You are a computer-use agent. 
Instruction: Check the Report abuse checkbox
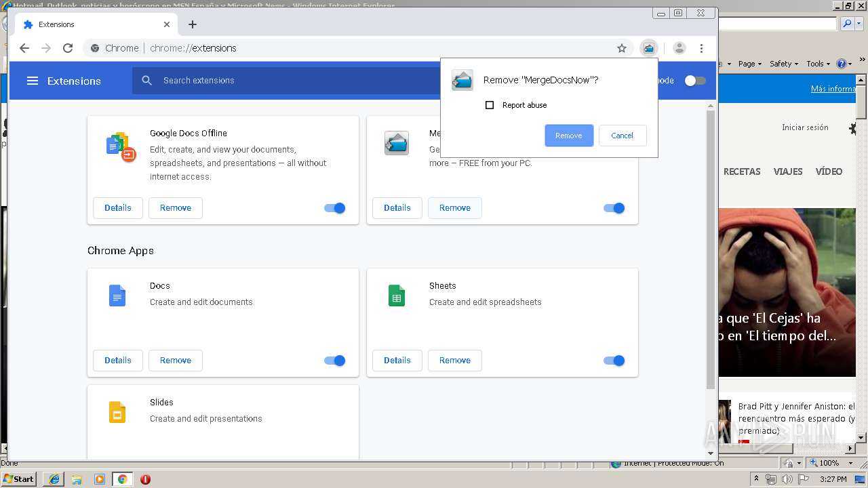[490, 105]
